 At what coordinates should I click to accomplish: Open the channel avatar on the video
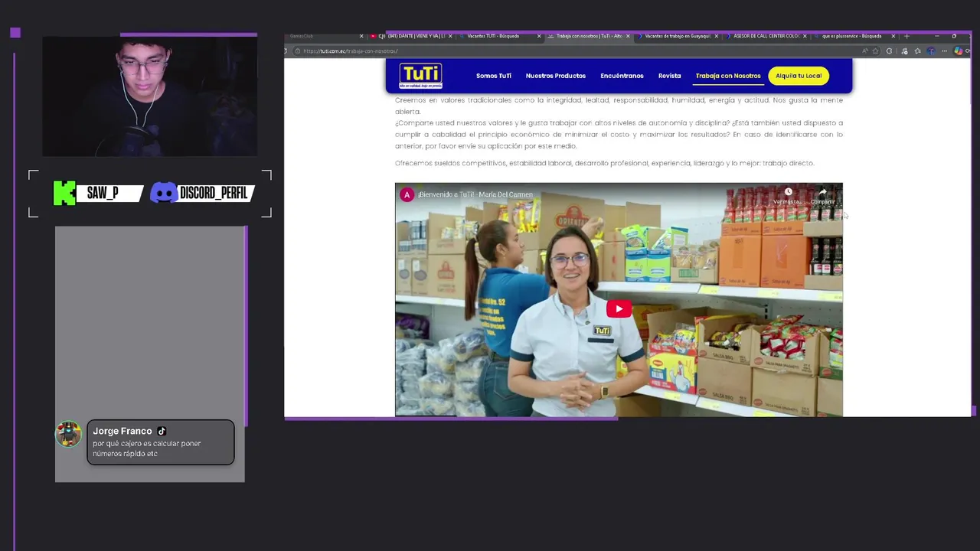point(407,194)
